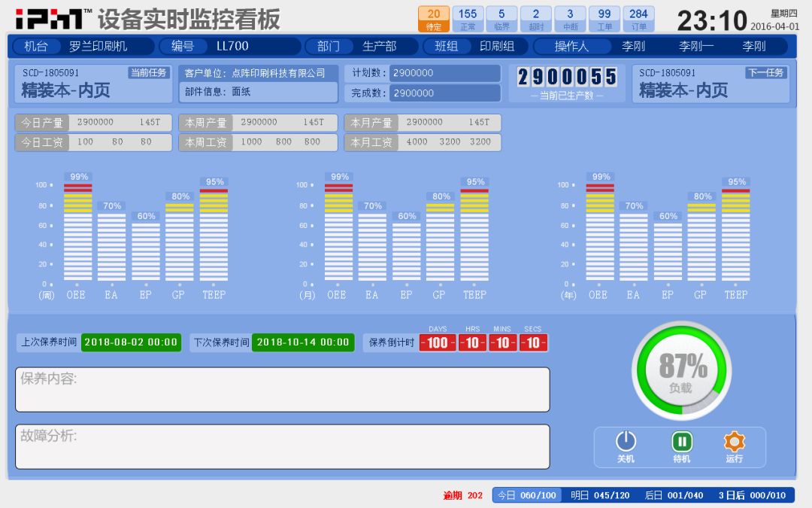Expand the 部门 department selector

click(329, 46)
